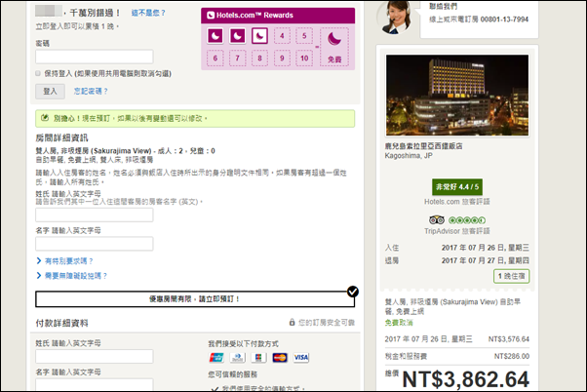This screenshot has width=587, height=392.
Task: Click the total price NT$3,862.64
Action: point(466,379)
